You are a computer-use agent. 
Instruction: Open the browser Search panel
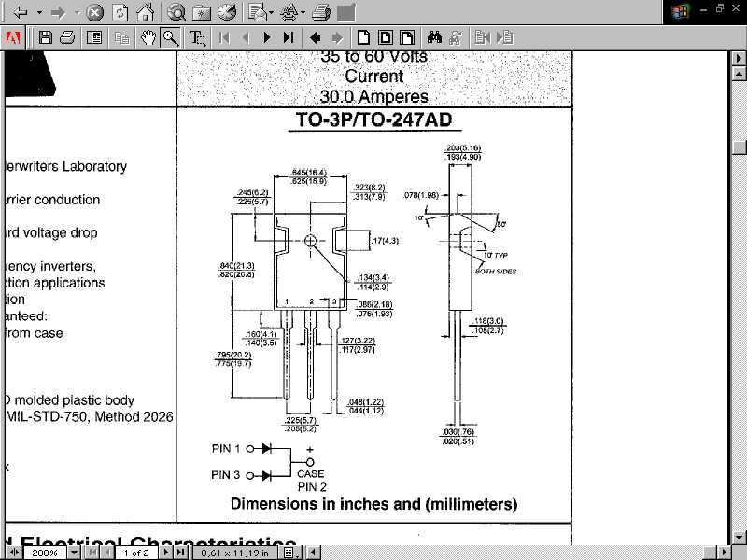pyautogui.click(x=176, y=12)
